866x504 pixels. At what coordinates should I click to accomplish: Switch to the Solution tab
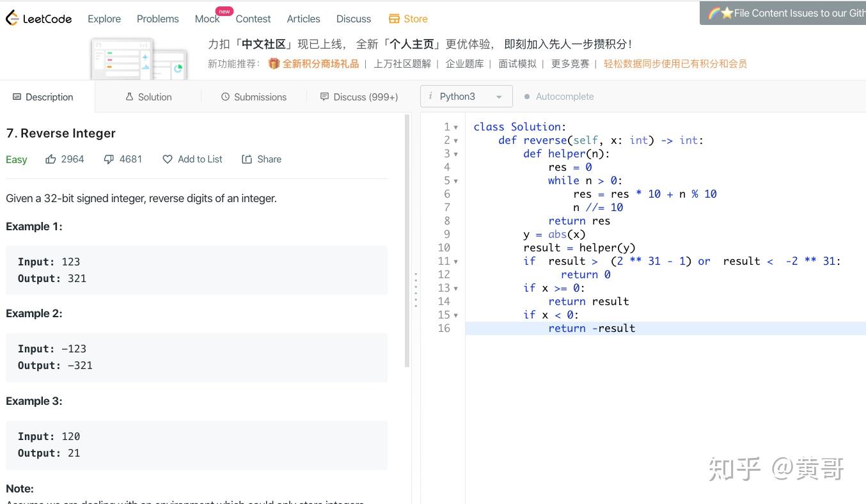[148, 97]
